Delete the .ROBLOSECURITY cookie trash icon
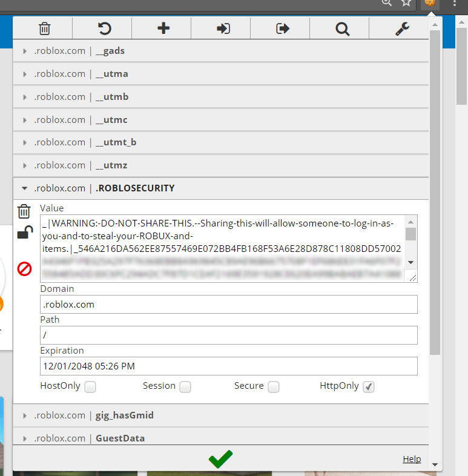This screenshot has height=476, width=468. click(x=24, y=211)
